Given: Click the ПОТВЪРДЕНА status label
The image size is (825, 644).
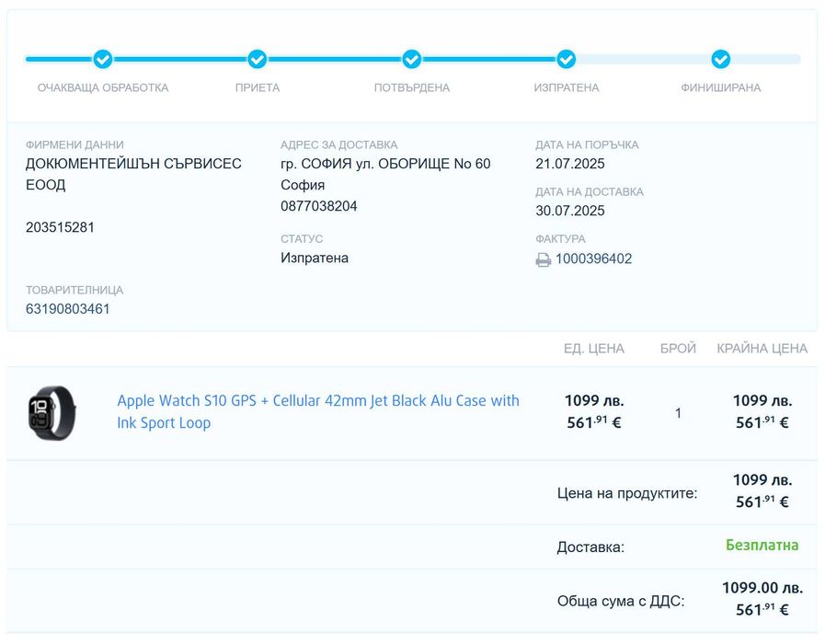Looking at the screenshot, I should click(412, 88).
